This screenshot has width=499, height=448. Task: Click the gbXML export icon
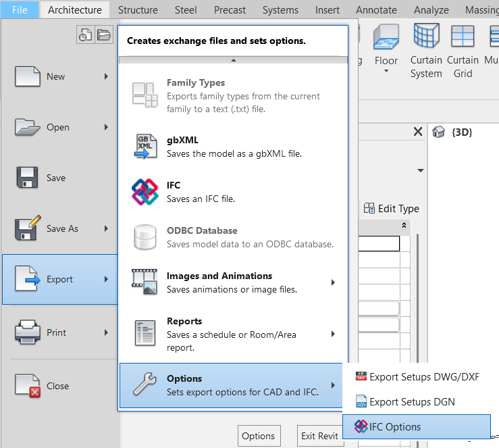pyautogui.click(x=145, y=147)
